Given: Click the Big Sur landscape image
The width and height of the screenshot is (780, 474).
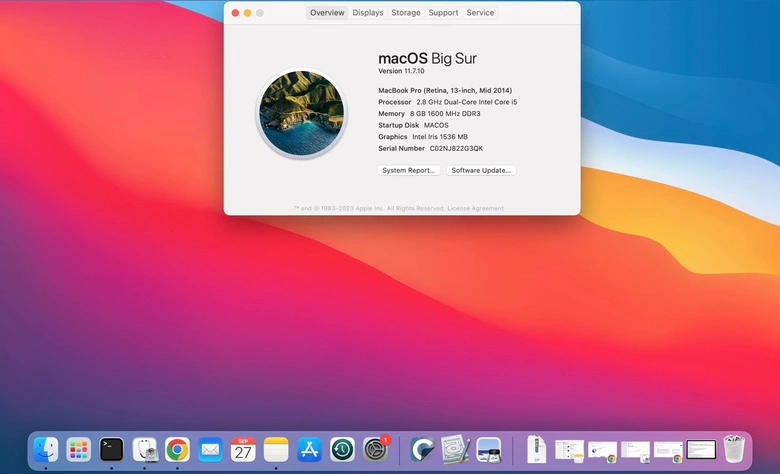Looking at the screenshot, I should (x=301, y=113).
